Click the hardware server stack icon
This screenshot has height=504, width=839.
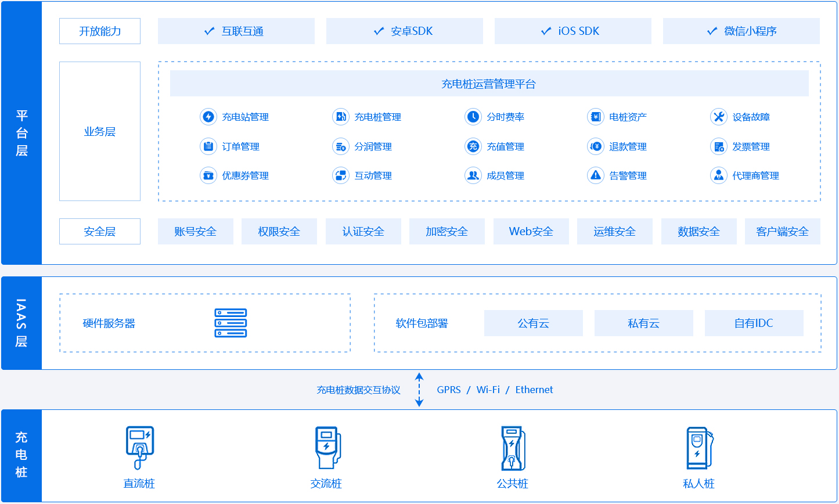click(x=231, y=323)
